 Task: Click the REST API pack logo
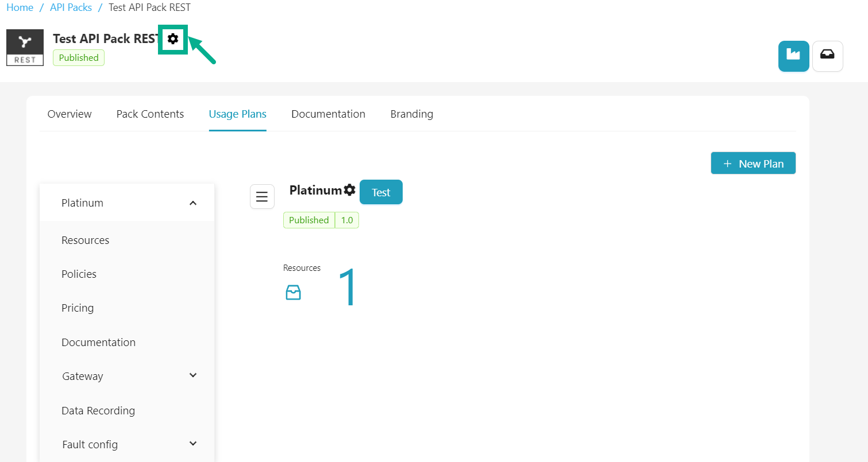pyautogui.click(x=25, y=47)
